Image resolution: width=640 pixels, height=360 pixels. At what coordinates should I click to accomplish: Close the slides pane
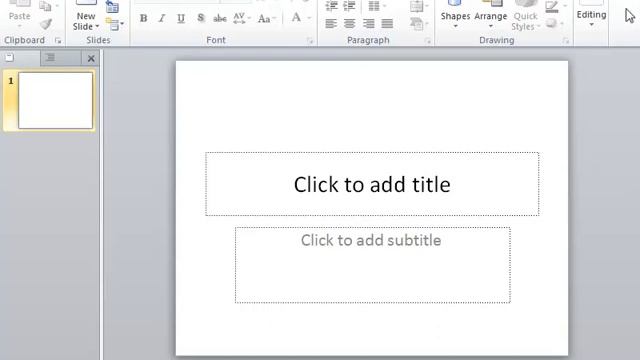(91, 59)
